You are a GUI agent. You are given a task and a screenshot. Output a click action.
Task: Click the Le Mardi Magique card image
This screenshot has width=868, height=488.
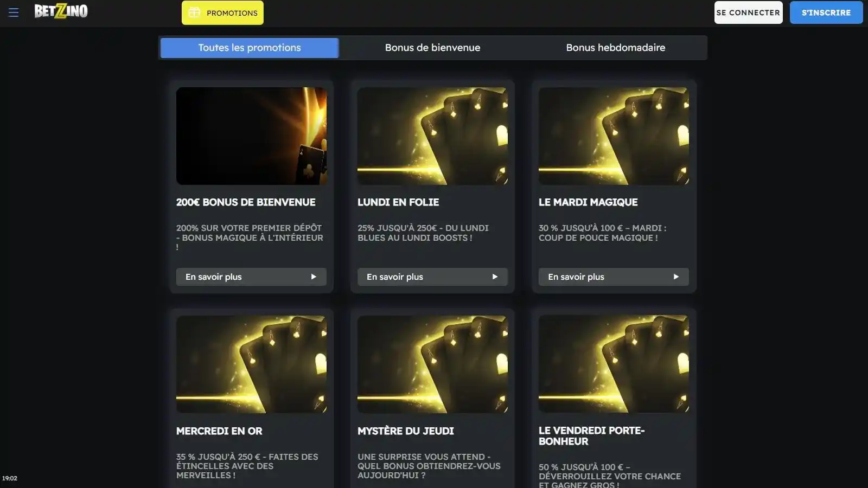point(614,136)
